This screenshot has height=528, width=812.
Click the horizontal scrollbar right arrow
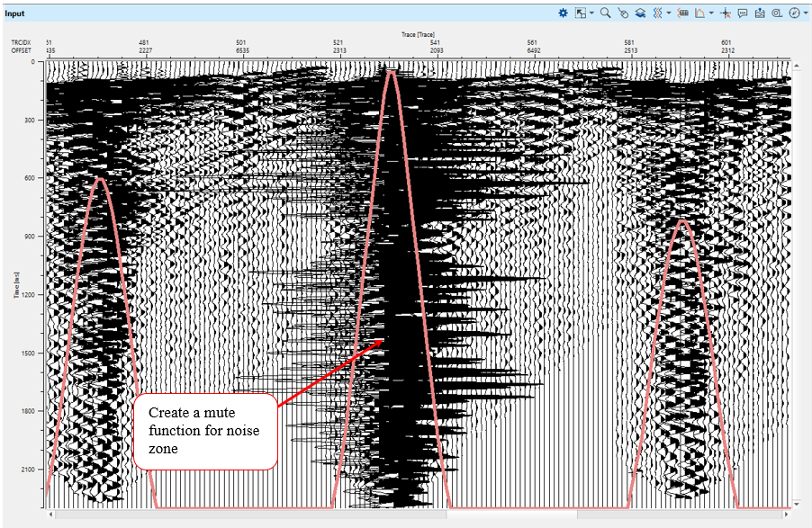[x=785, y=515]
